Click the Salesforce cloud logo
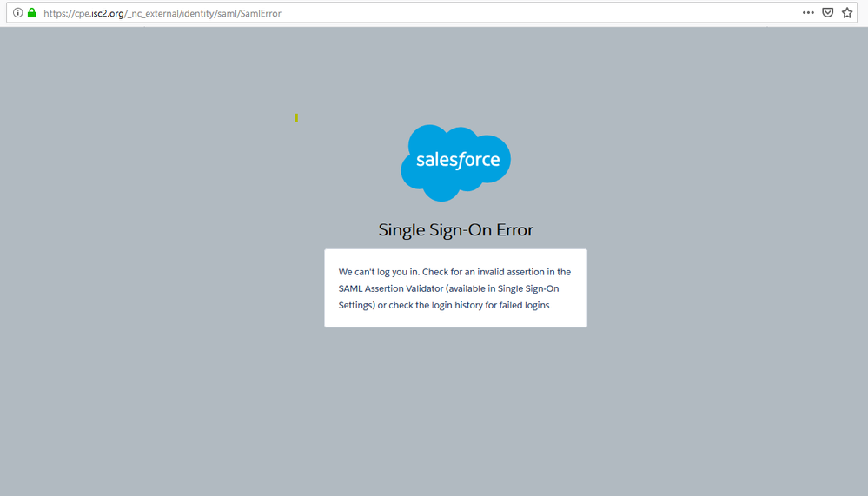 [455, 162]
